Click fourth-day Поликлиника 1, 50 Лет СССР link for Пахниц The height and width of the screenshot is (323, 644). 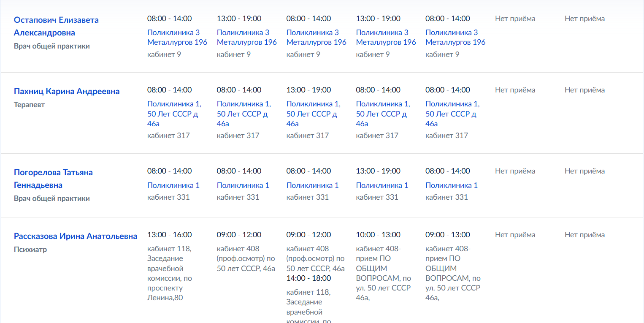coord(383,114)
